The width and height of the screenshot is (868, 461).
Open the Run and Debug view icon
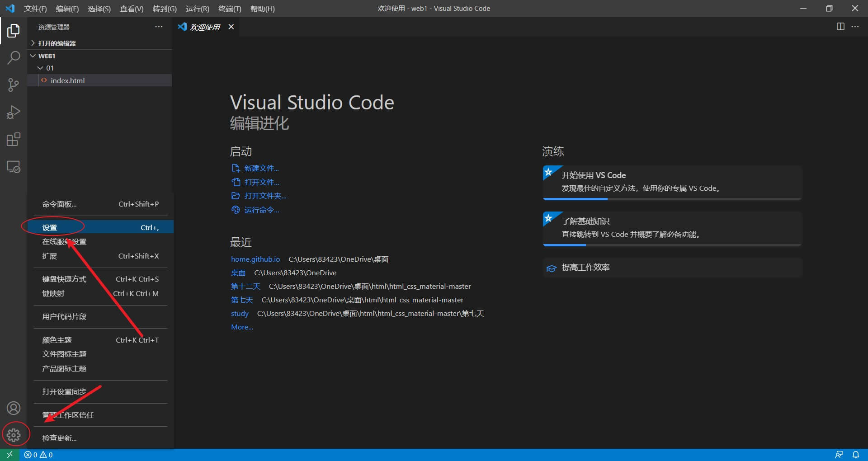(14, 112)
